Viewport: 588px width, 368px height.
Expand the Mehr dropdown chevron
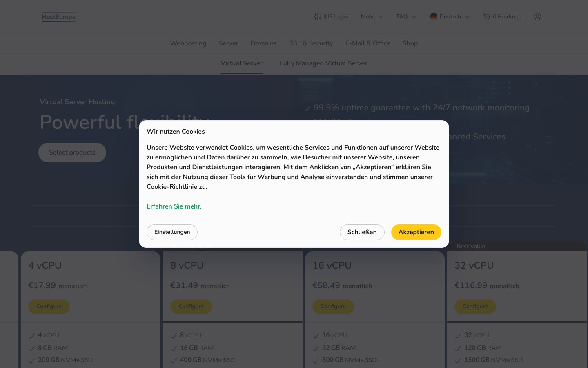click(x=381, y=17)
